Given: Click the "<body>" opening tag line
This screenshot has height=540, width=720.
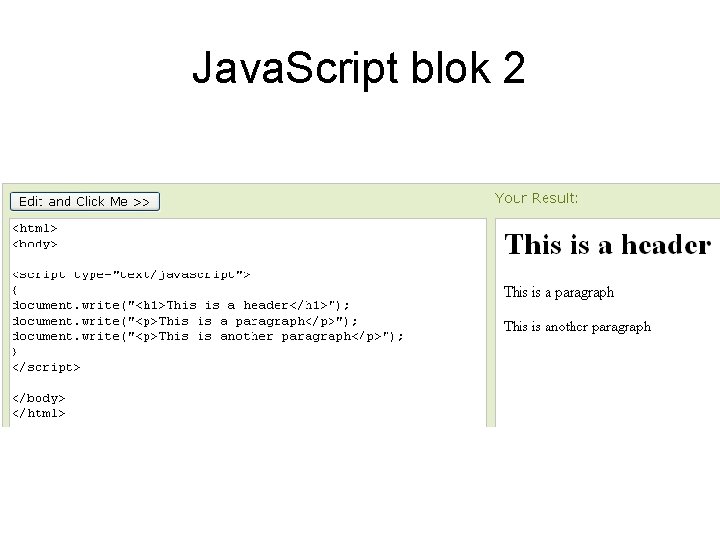Looking at the screenshot, I should click(35, 244).
